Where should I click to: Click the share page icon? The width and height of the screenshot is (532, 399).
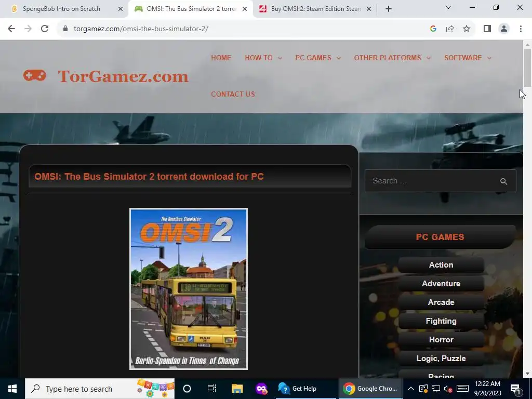point(450,29)
